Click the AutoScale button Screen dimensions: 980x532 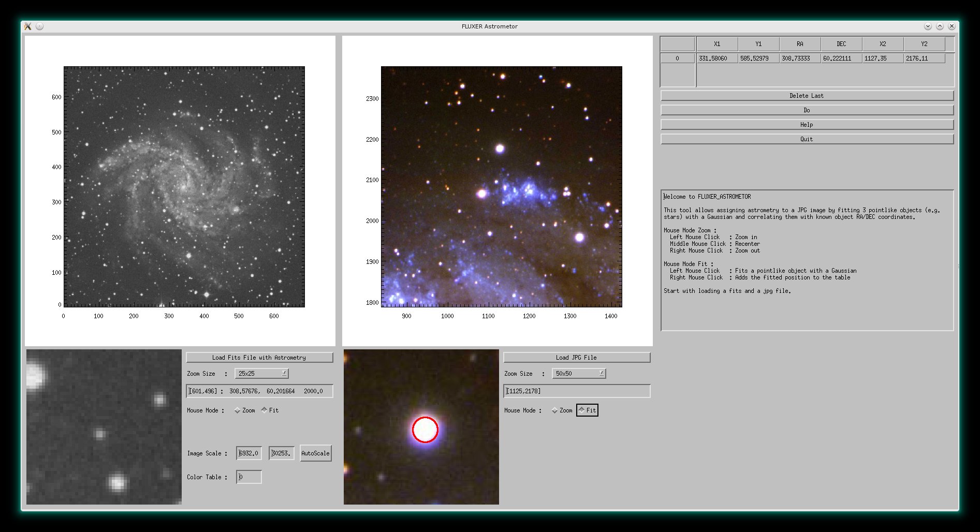pos(315,453)
